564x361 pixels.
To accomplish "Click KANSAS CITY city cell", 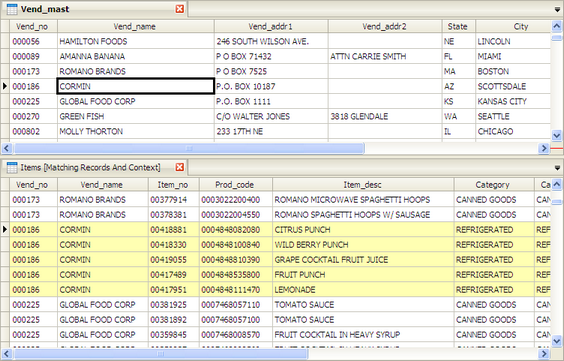I will (x=513, y=101).
